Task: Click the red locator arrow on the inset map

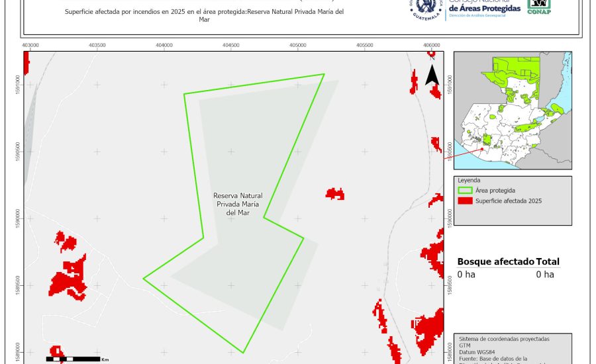Action: tap(464, 152)
